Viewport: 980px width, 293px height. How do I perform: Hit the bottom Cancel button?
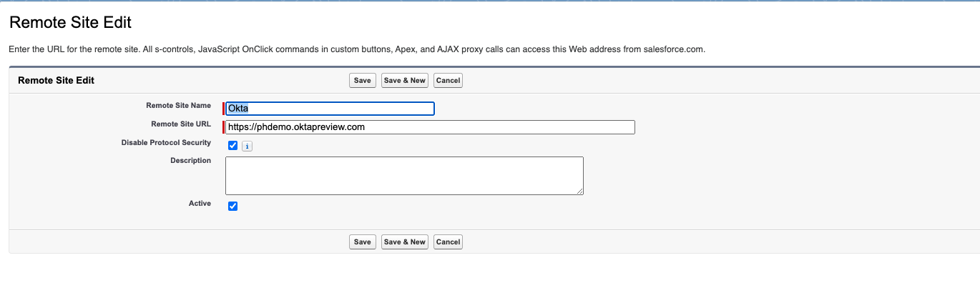pyautogui.click(x=448, y=242)
